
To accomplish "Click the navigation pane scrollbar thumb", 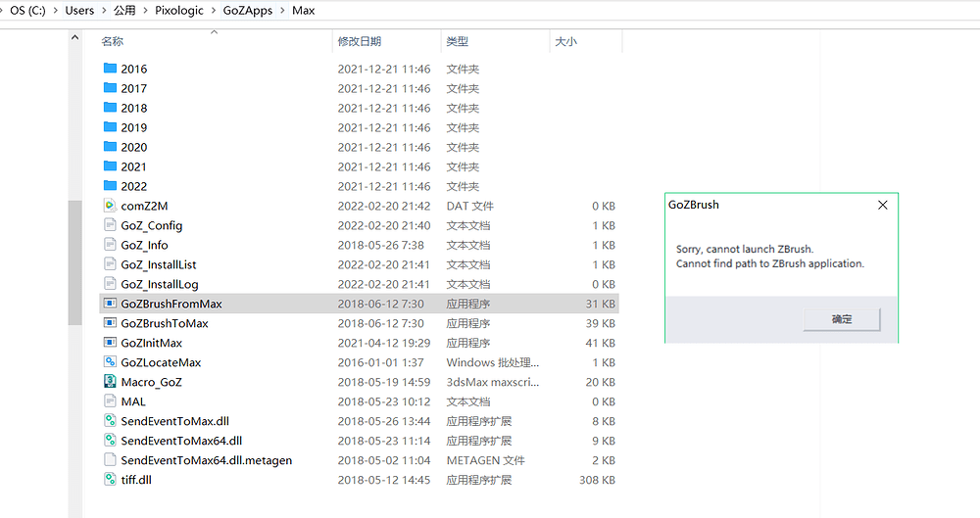I will pos(75,262).
